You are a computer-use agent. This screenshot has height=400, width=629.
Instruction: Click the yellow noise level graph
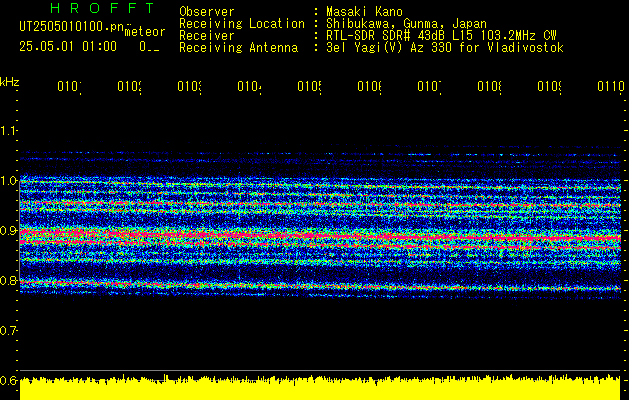click(x=320, y=388)
